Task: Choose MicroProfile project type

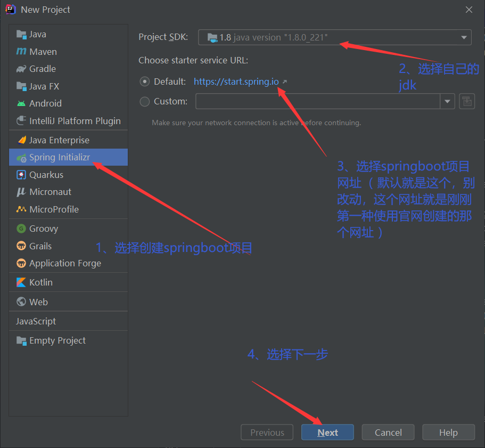Action: pyautogui.click(x=68, y=209)
